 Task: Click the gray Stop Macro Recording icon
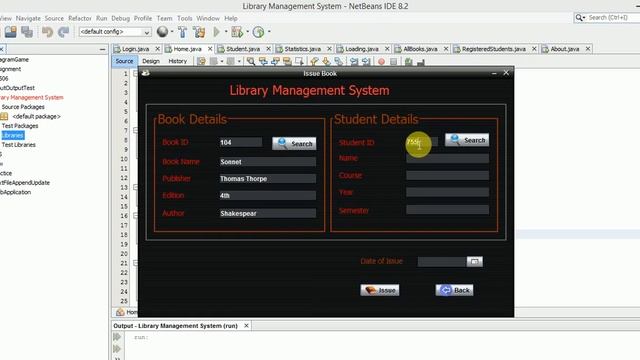pos(393,62)
